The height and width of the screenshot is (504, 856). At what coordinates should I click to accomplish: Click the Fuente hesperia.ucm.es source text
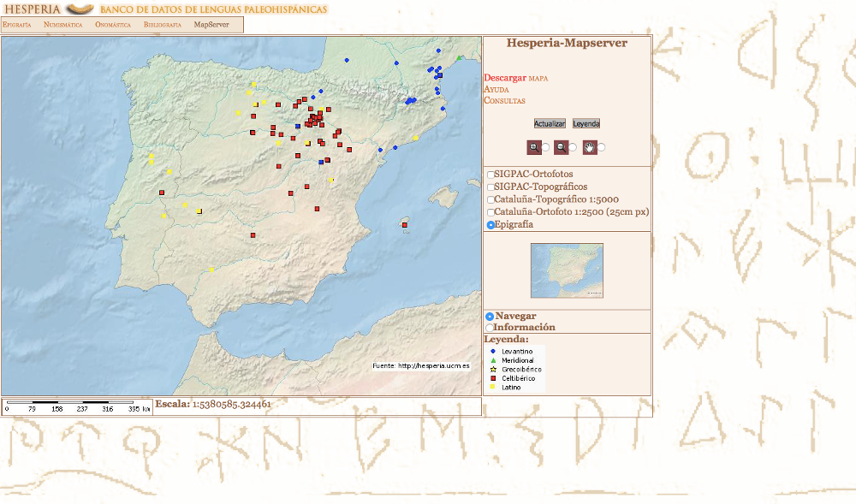pos(421,365)
